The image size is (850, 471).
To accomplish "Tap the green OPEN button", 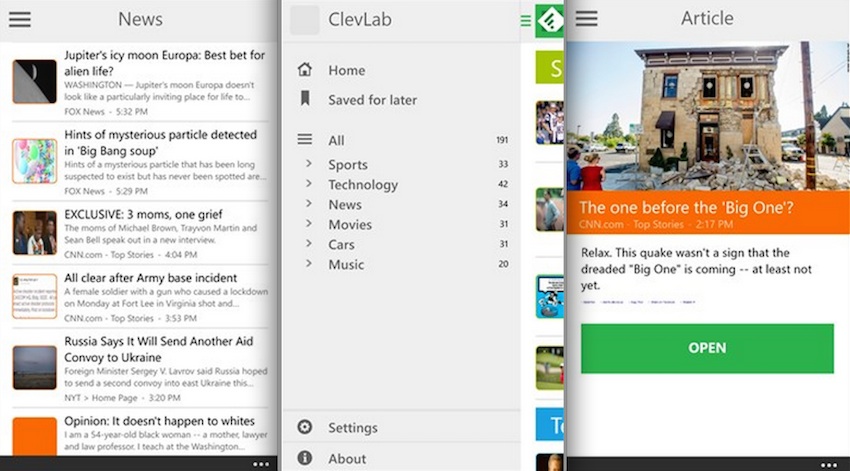I will pos(707,348).
